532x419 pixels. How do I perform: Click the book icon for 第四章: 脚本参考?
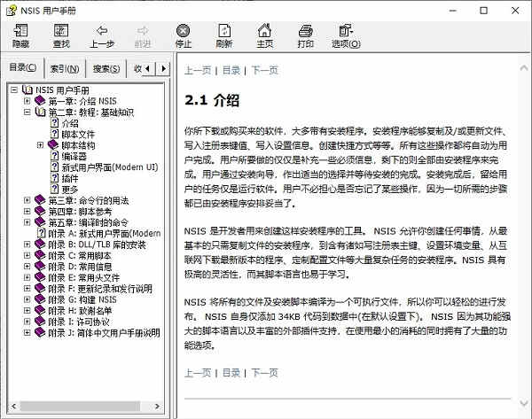click(x=40, y=211)
